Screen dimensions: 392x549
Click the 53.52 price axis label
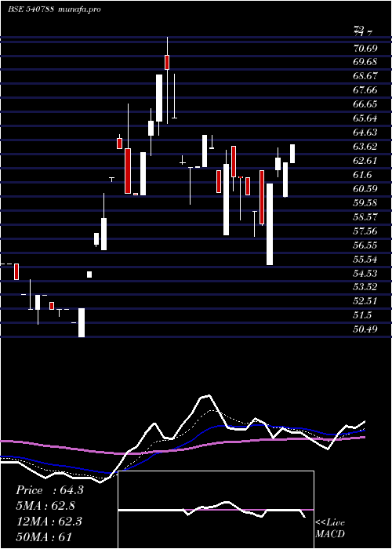point(365,287)
